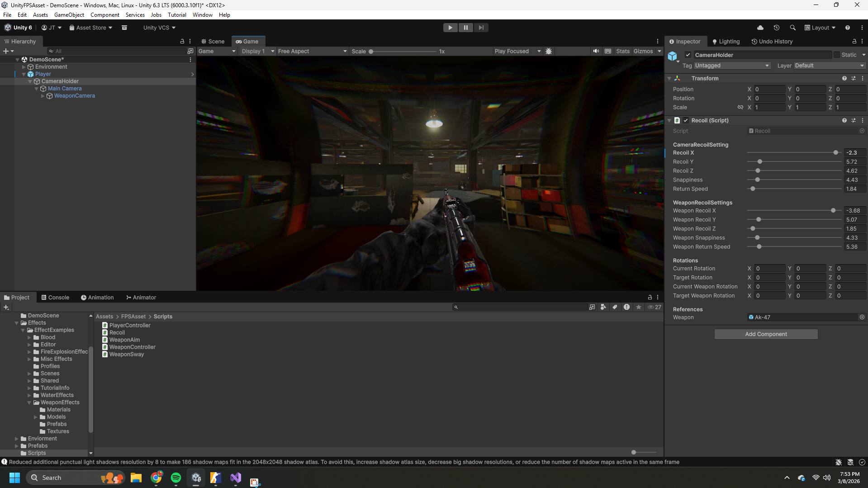Toggle CameraHolder active checkbox

click(x=688, y=55)
